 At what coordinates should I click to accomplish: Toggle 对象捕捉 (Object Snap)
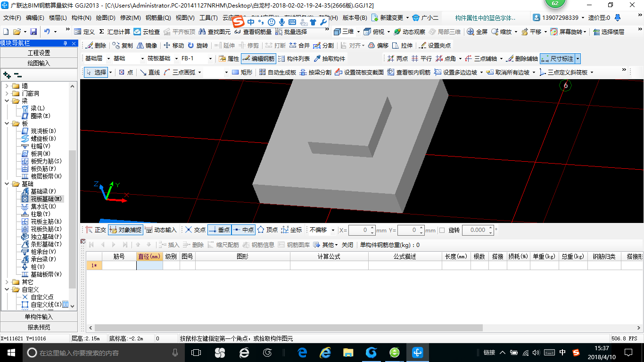(x=125, y=230)
